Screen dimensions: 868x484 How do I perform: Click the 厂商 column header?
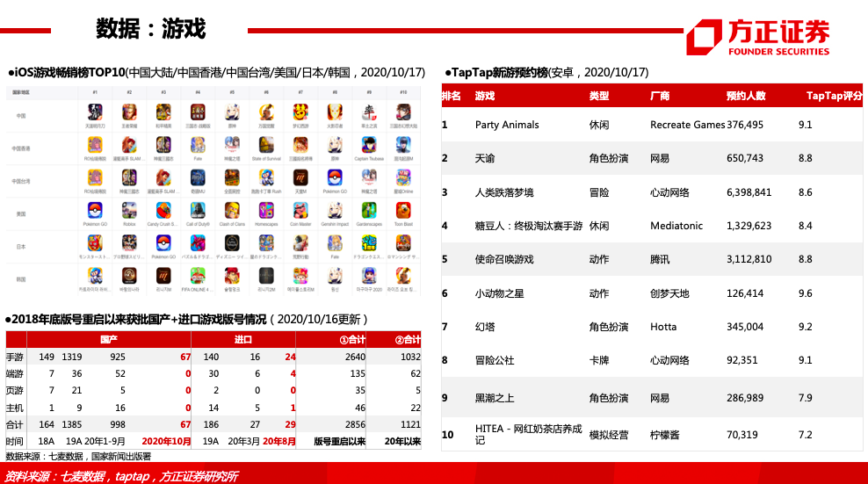click(660, 96)
